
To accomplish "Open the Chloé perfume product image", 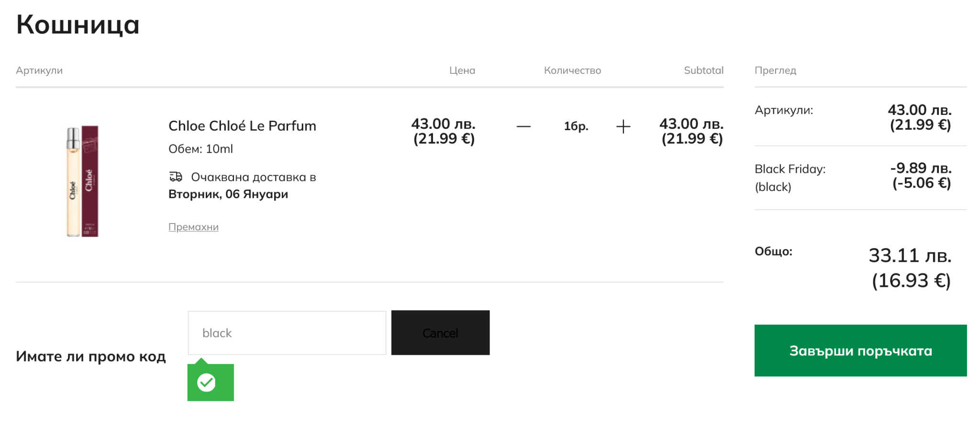I will pos(82,181).
